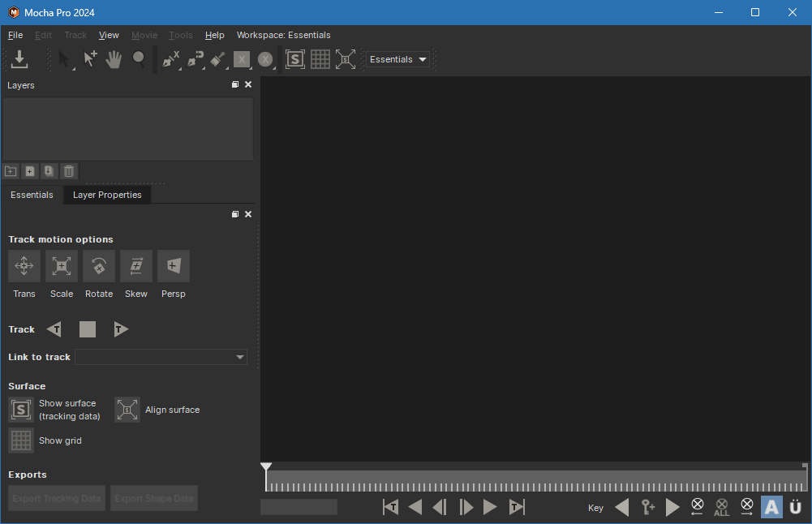Toggle Show grid in Surface section

(21, 440)
